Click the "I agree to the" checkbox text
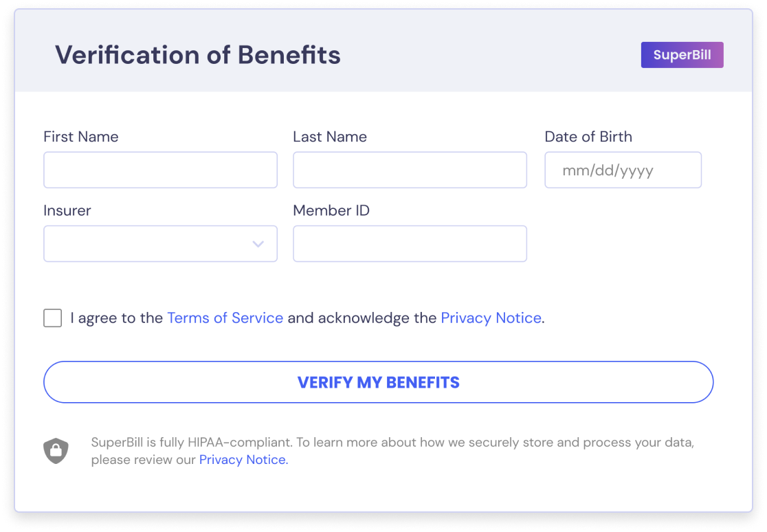Image resolution: width=767 pixels, height=532 pixels. 117,318
